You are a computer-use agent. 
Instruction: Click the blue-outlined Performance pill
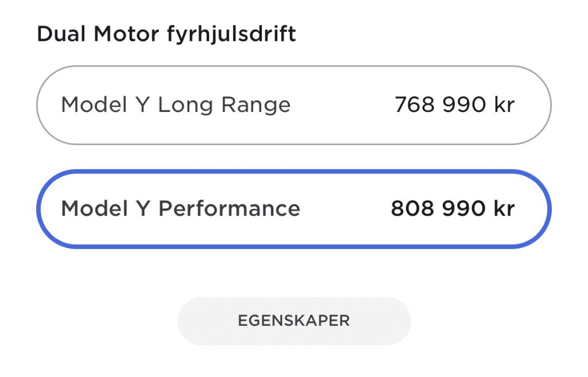point(293,208)
